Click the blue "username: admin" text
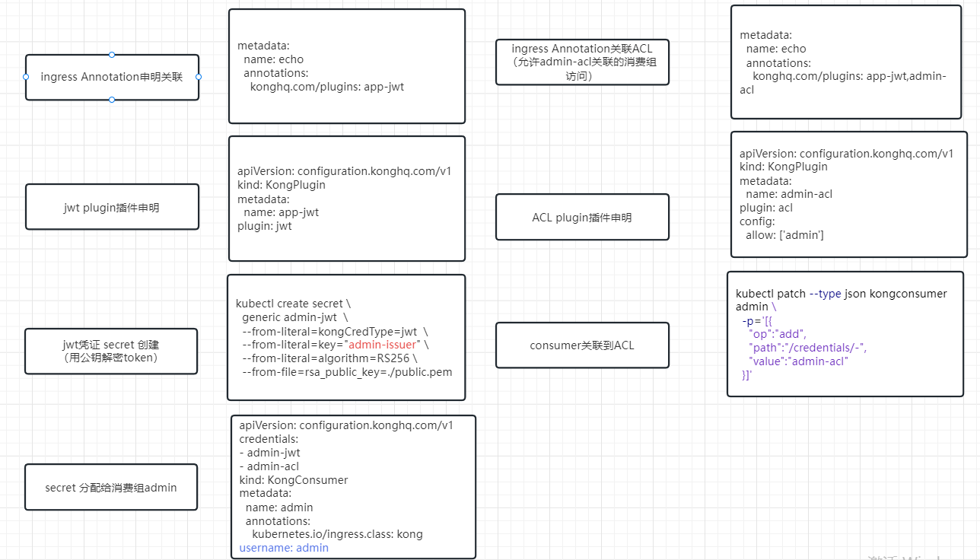 [284, 548]
